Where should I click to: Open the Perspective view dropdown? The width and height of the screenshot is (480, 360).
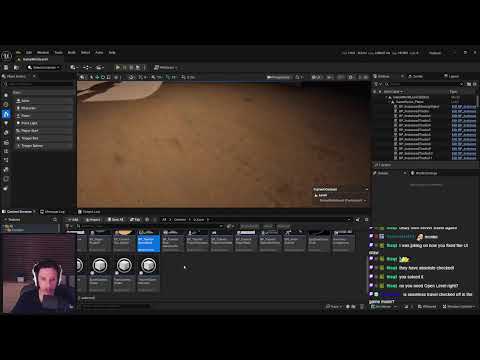coord(279,77)
